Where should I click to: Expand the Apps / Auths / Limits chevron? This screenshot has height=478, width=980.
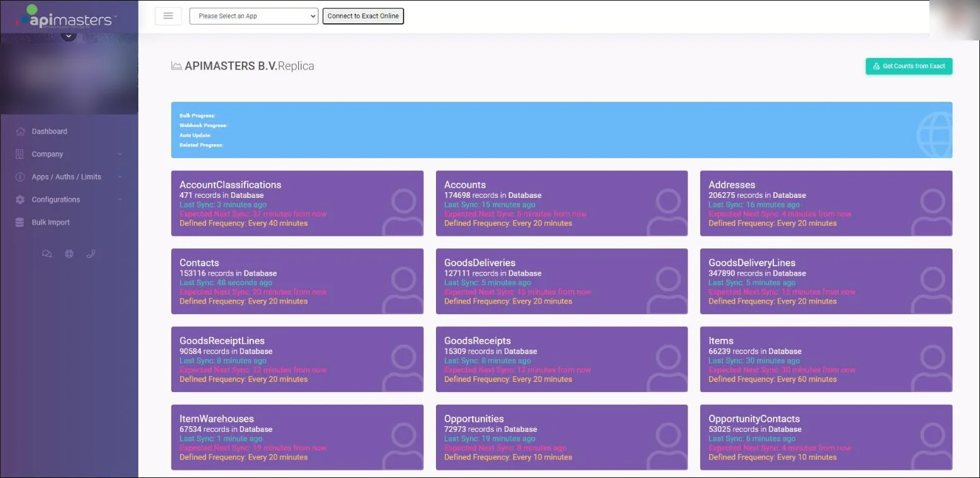tap(120, 177)
